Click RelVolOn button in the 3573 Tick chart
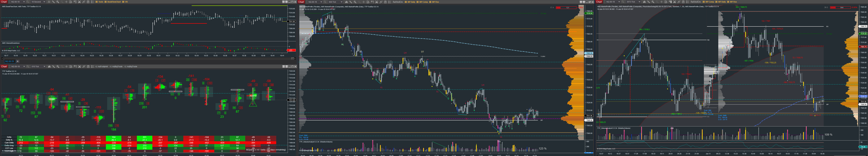The width and height of the screenshot is (868, 156). (696, 2)
